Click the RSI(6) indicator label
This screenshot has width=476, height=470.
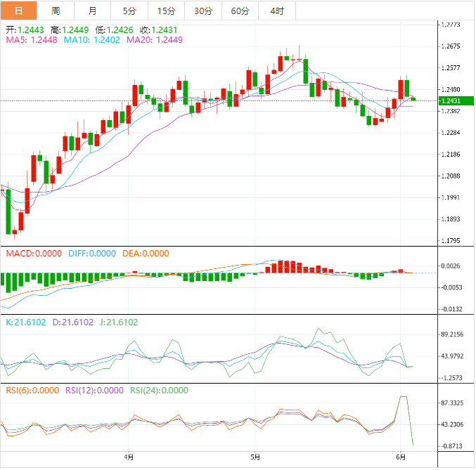[32, 391]
